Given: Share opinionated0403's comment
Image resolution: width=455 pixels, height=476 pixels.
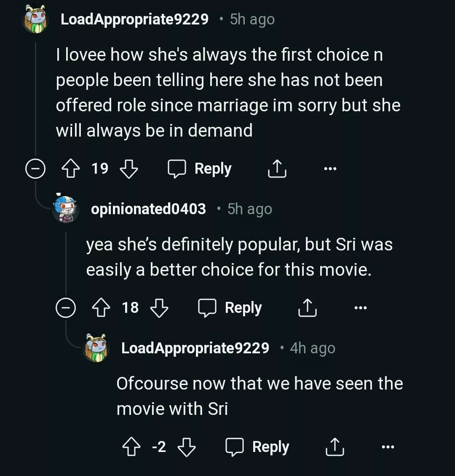Looking at the screenshot, I should point(308,308).
